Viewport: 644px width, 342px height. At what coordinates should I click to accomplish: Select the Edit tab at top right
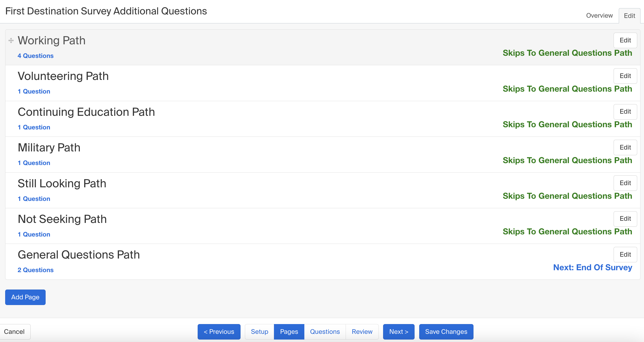coord(629,15)
